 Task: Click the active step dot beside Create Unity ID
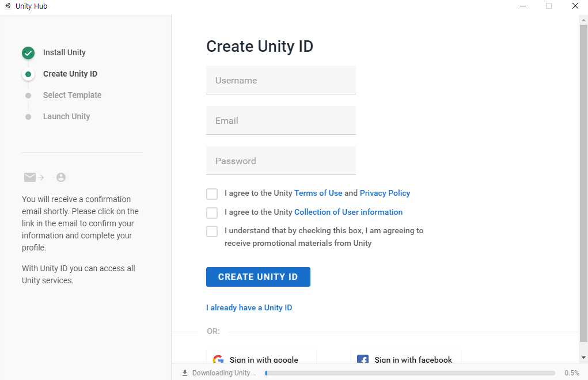28,74
